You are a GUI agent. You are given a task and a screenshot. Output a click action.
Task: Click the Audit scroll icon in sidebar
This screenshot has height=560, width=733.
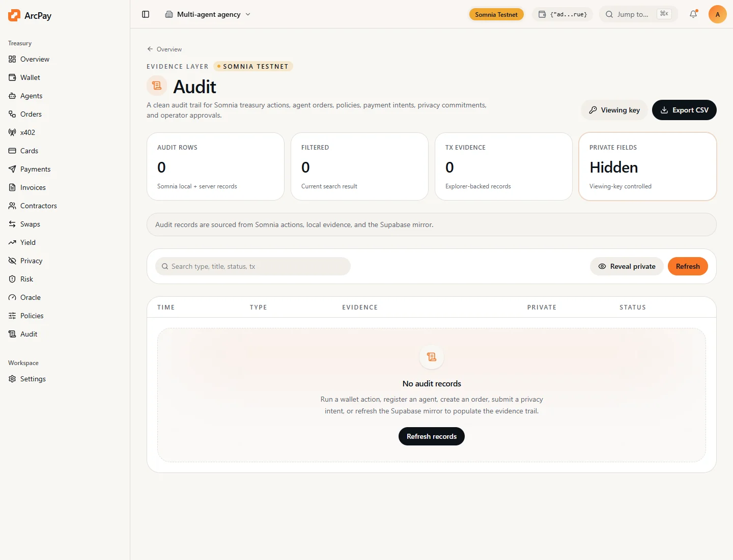point(12,334)
